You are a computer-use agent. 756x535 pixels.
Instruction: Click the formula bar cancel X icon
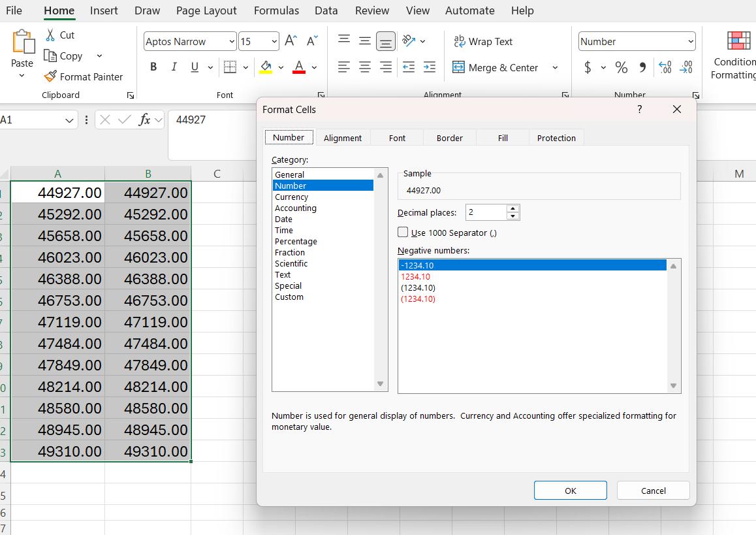105,120
